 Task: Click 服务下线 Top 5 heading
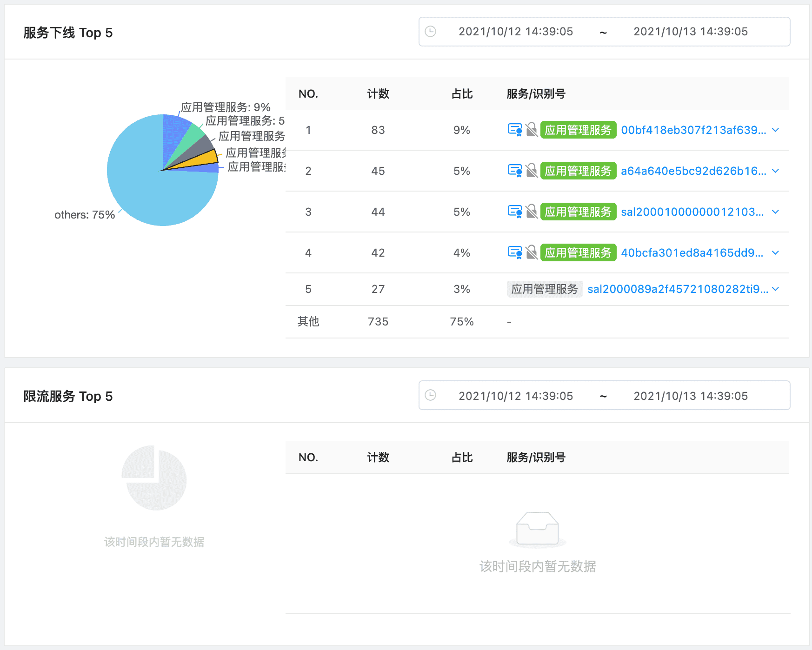click(x=68, y=33)
